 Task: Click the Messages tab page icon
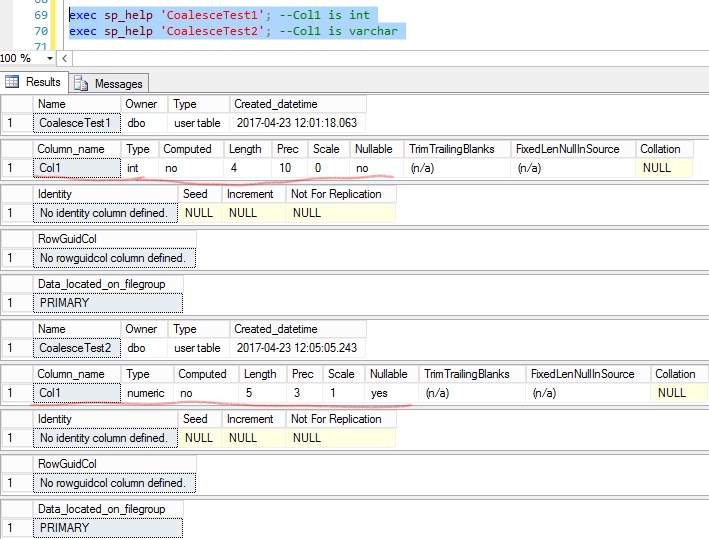(81, 84)
